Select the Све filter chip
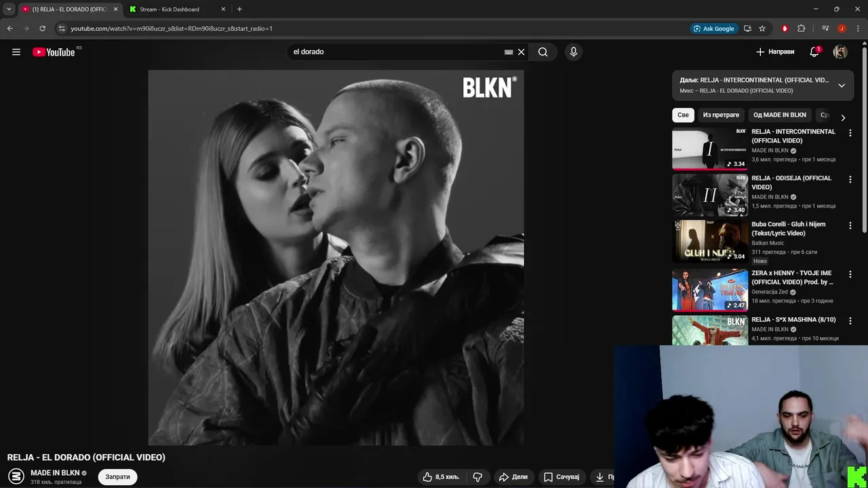868x488 pixels. point(683,115)
